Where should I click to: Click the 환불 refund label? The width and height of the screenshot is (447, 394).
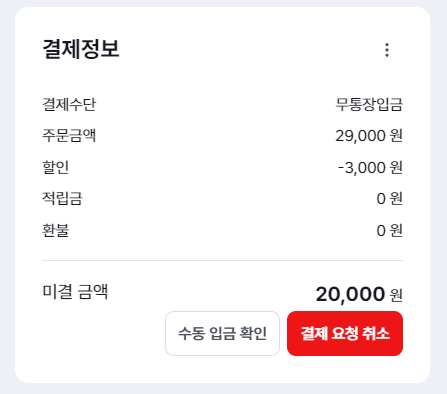pos(56,230)
